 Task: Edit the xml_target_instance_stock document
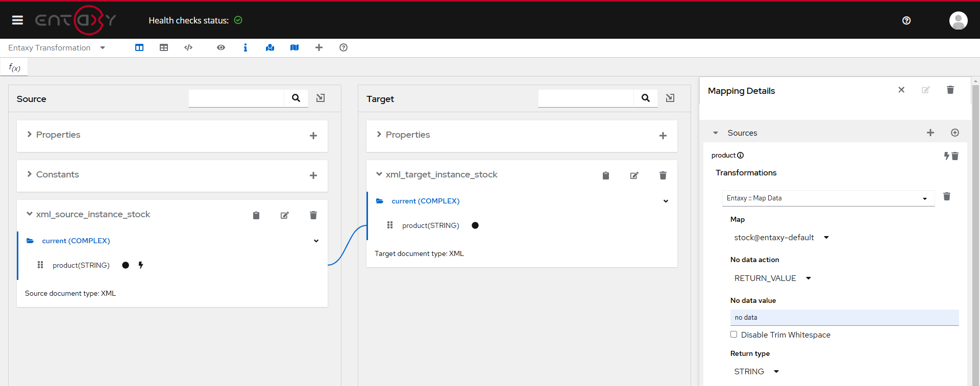(x=634, y=175)
